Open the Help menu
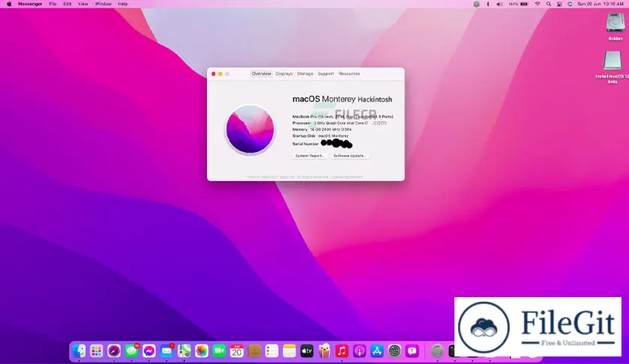This screenshot has height=364, width=629. [123, 4]
